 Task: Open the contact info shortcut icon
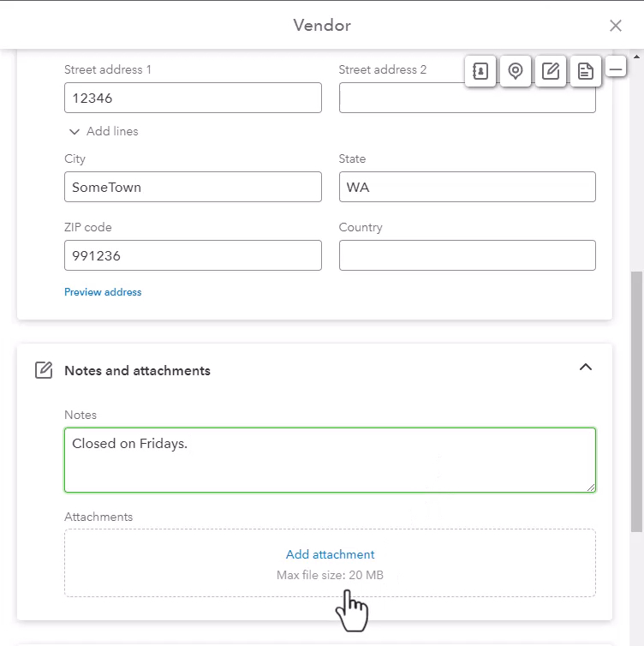click(480, 71)
